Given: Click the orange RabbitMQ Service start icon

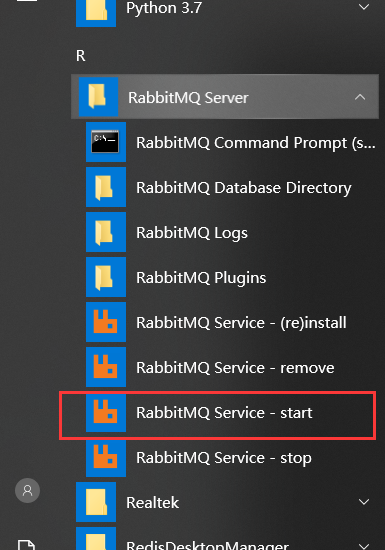Looking at the screenshot, I should tap(106, 412).
